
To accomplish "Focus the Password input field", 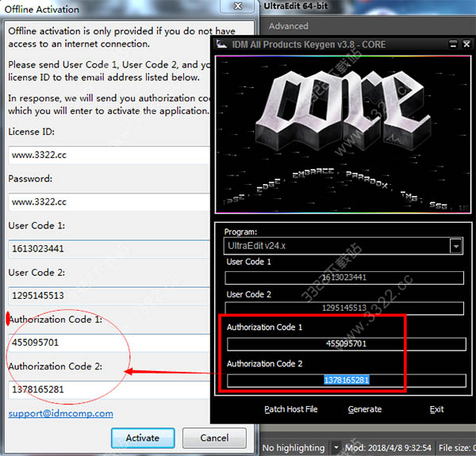I will pyautogui.click(x=109, y=202).
